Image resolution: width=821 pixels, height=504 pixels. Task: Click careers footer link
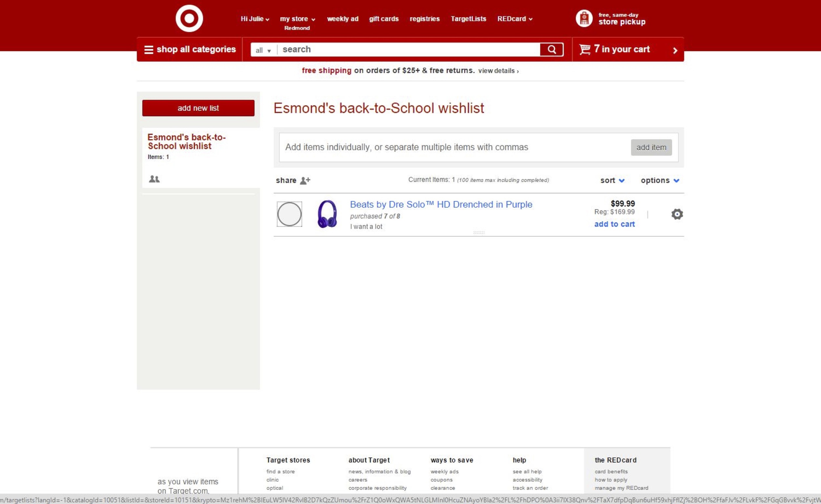point(358,480)
